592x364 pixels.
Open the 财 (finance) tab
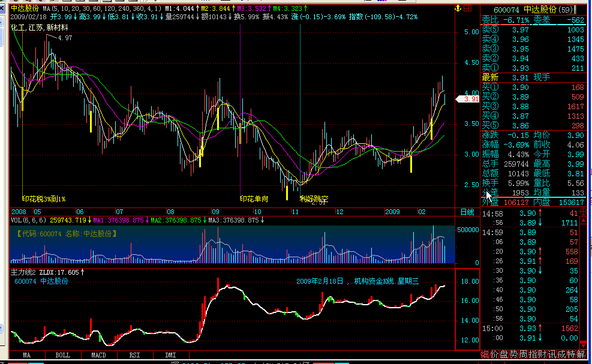543,354
